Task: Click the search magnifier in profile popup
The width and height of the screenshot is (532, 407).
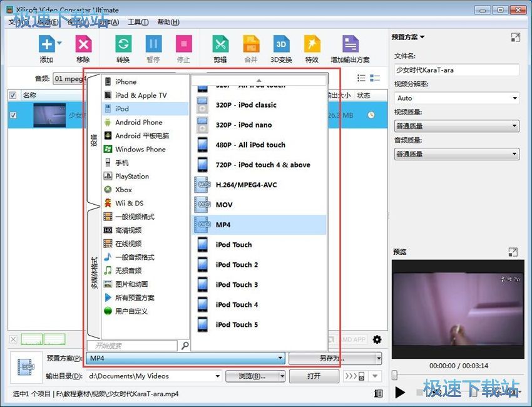Action: tap(185, 346)
